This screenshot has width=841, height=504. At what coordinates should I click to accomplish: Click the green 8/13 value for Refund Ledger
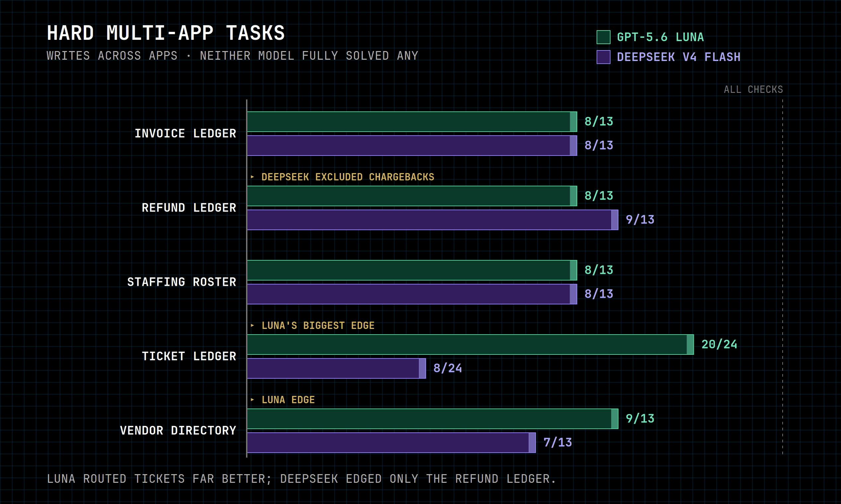pyautogui.click(x=599, y=196)
